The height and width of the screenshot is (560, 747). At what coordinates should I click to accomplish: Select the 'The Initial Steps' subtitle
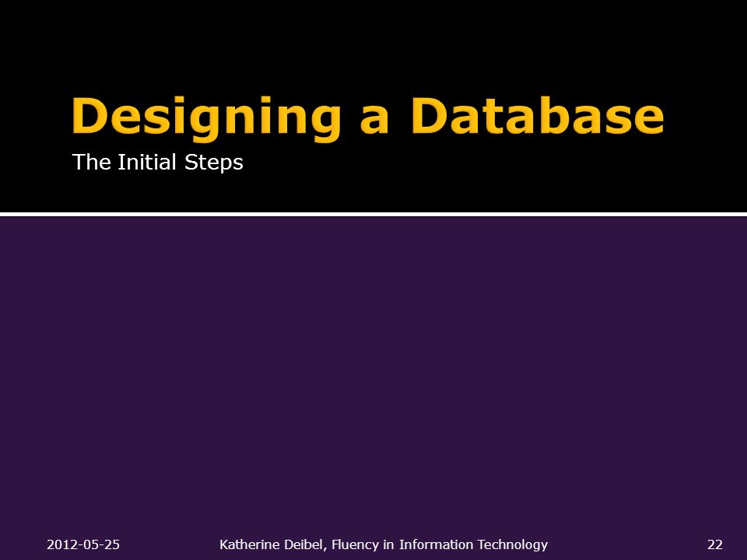tap(158, 163)
